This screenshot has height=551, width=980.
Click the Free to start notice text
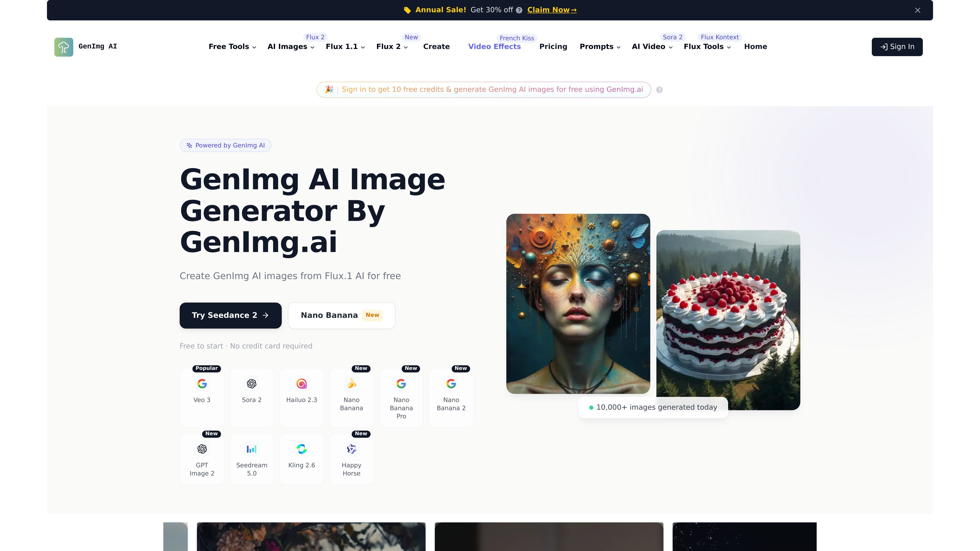[246, 346]
